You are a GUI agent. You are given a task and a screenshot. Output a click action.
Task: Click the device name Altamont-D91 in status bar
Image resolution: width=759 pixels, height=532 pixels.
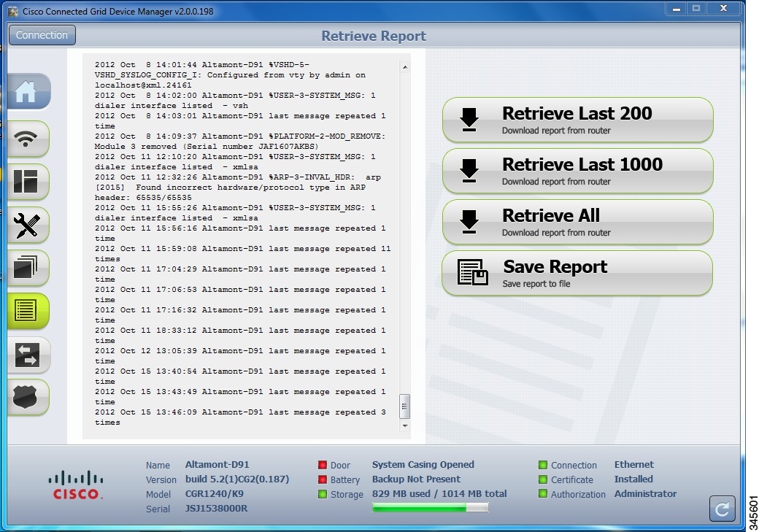(x=217, y=465)
